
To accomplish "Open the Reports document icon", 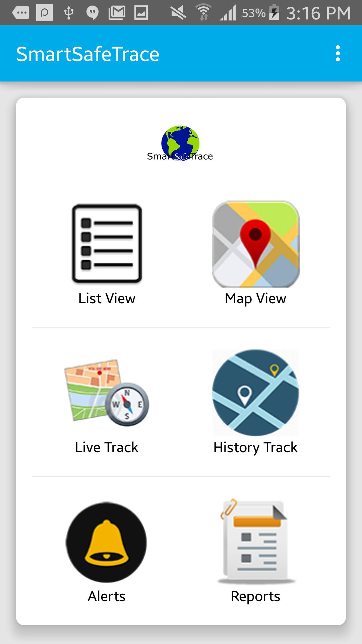I will point(256,541).
